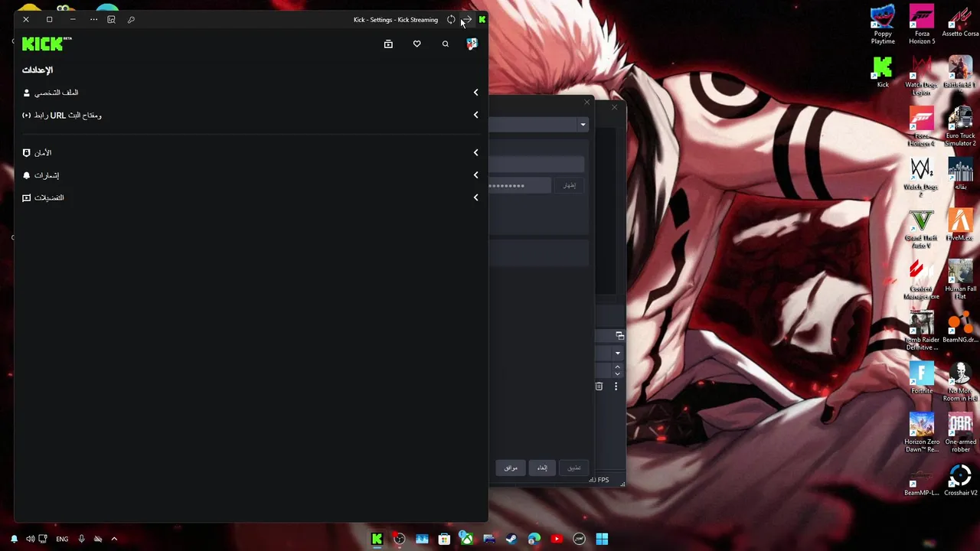Viewport: 980px width, 551px height.
Task: Click the up/down stepper in back OBS window
Action: point(617,370)
